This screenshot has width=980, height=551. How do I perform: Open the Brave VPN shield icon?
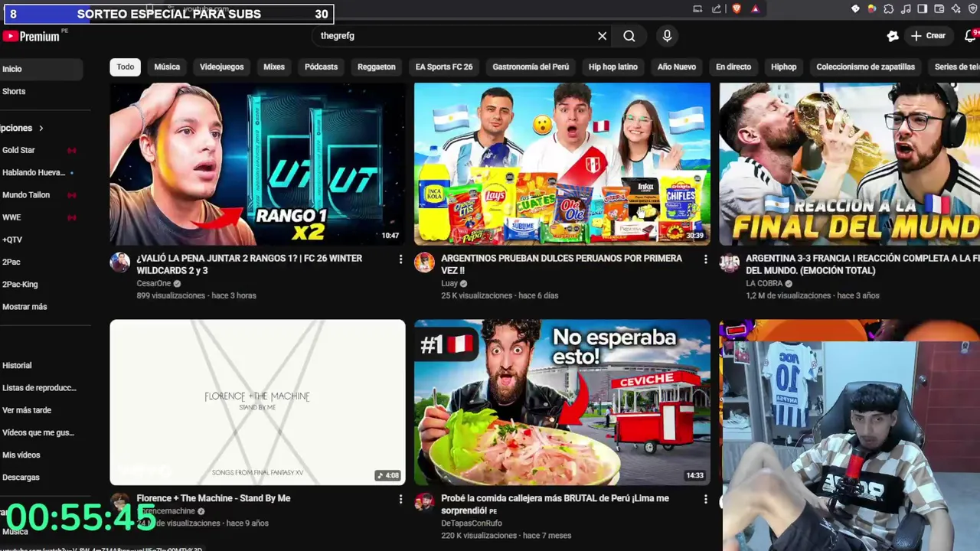coord(973,8)
